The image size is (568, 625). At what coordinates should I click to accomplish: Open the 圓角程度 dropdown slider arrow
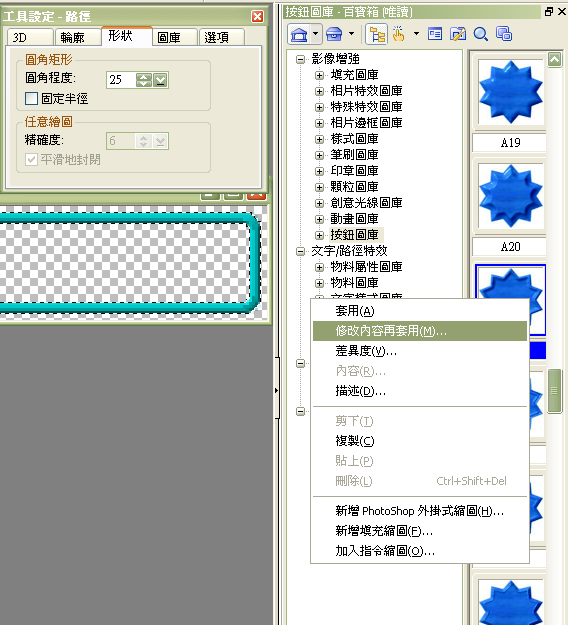pos(160,80)
